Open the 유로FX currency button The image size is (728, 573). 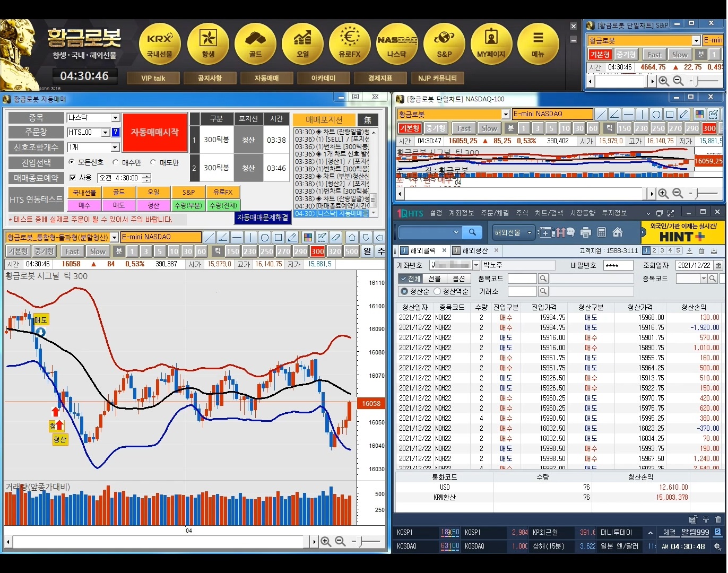pos(350,44)
